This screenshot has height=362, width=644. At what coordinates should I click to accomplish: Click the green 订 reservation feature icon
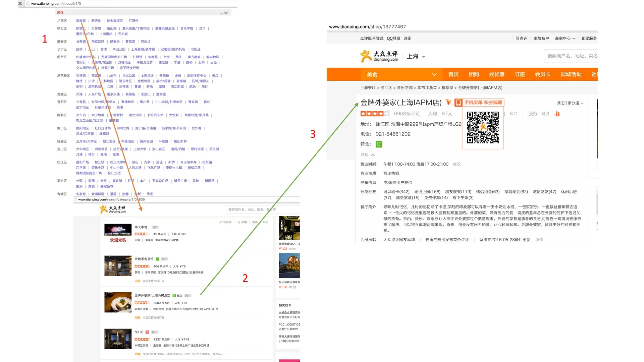379,144
